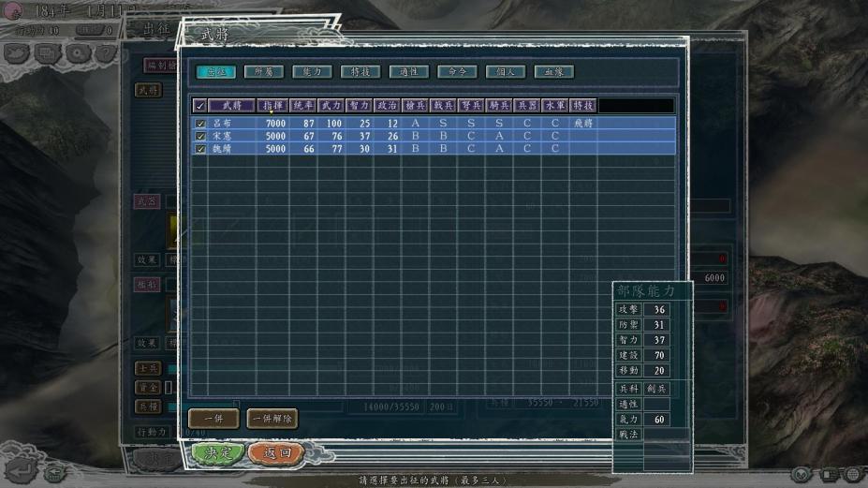Image resolution: width=868 pixels, height=488 pixels.
Task: Switch to the 個人 tab
Action: tap(506, 71)
